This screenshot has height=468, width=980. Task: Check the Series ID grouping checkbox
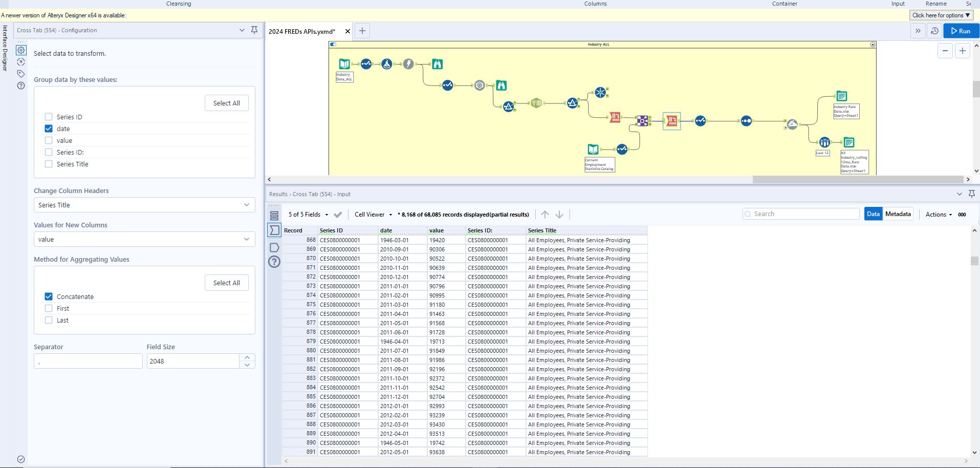49,117
